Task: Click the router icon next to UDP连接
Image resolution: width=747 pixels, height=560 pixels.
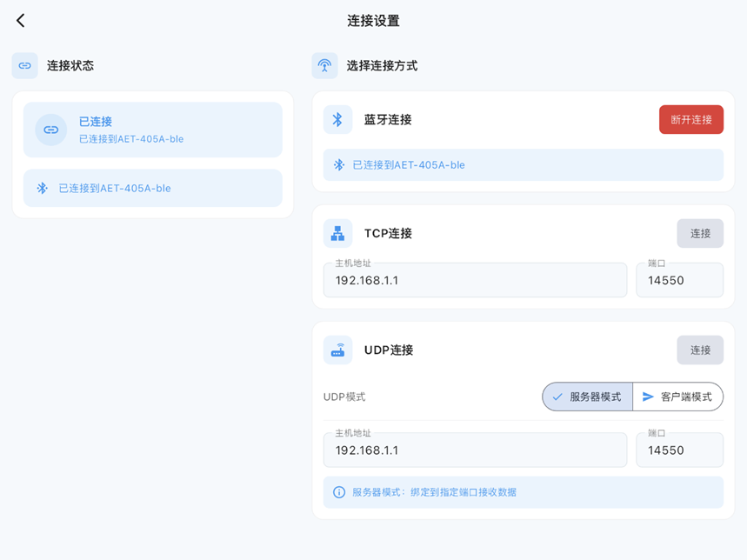Action: point(337,350)
